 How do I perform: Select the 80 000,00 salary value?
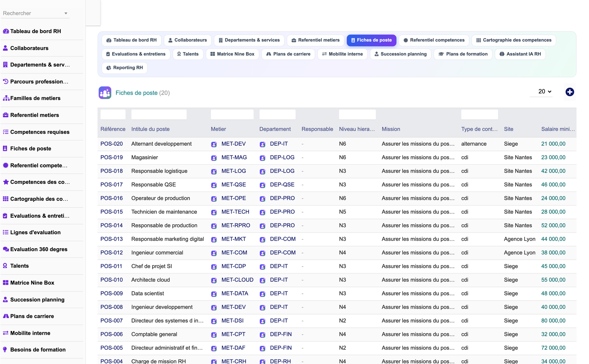coord(553,321)
